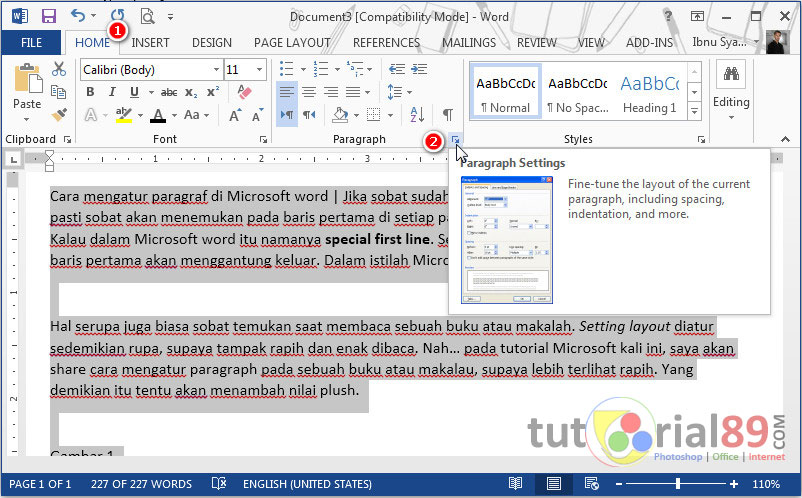Image resolution: width=802 pixels, height=498 pixels.
Task: Switch to the DESIGN tab
Action: [212, 42]
